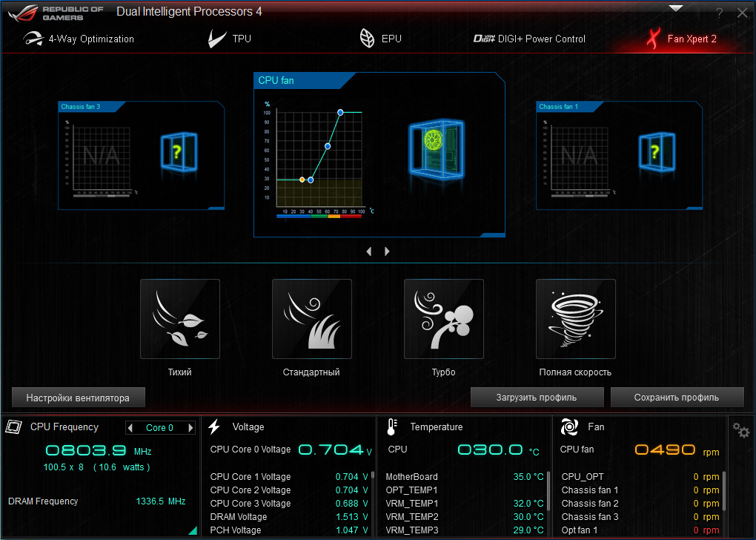This screenshot has height=540, width=756.
Task: Switch to the TPU tab
Action: [x=230, y=39]
